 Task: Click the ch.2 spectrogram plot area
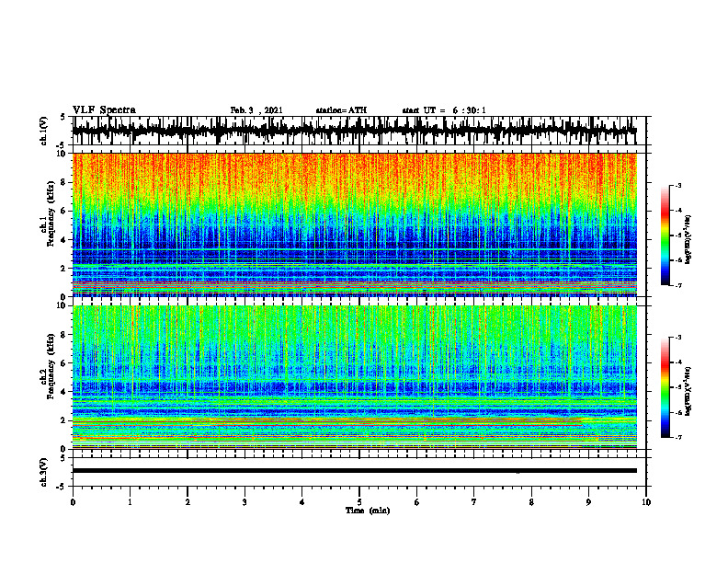[x=355, y=377]
